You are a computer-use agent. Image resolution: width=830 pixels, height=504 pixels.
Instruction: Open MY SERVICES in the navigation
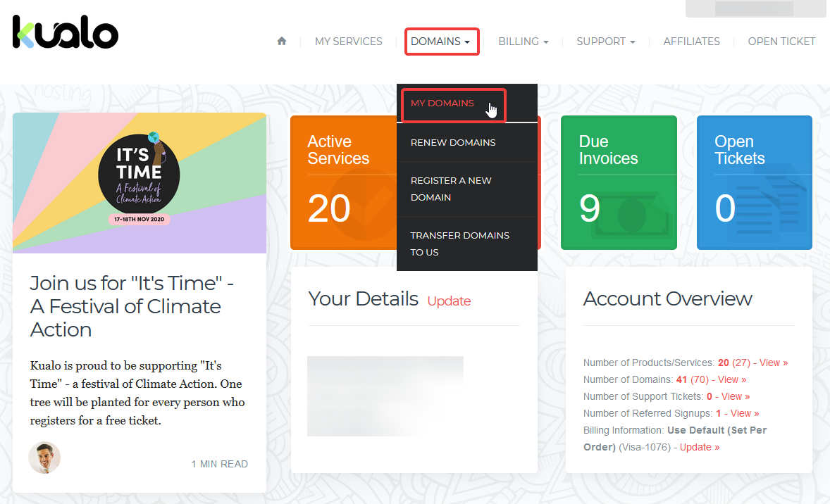coord(348,42)
